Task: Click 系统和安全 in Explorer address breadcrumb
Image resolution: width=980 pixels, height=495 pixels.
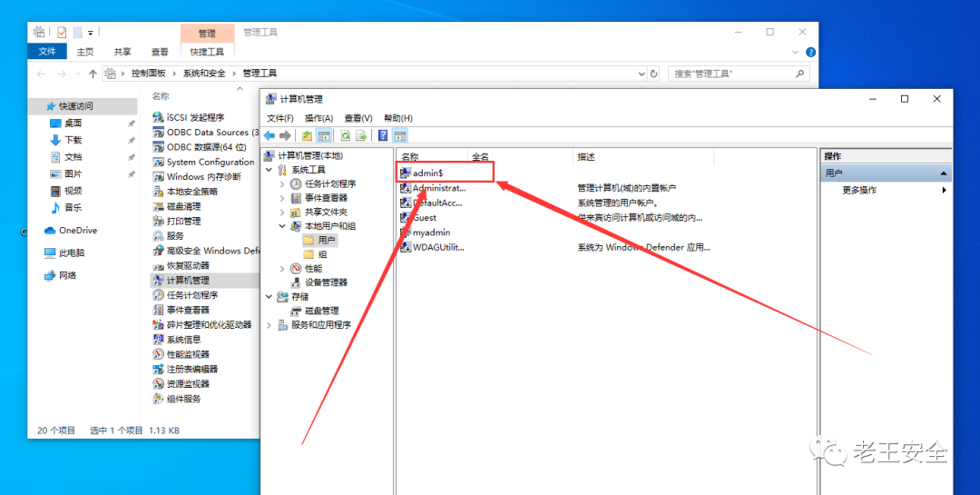Action: [x=204, y=74]
